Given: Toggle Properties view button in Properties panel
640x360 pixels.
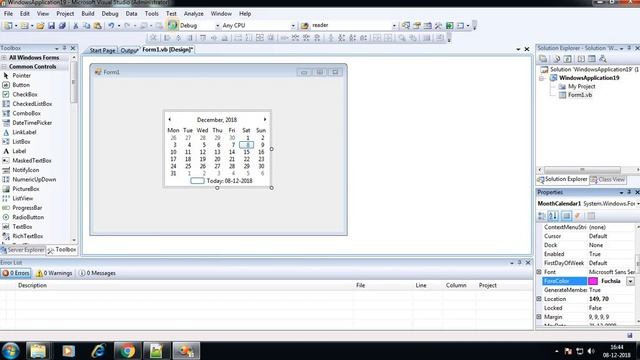Looking at the screenshot, I should click(x=566, y=216).
